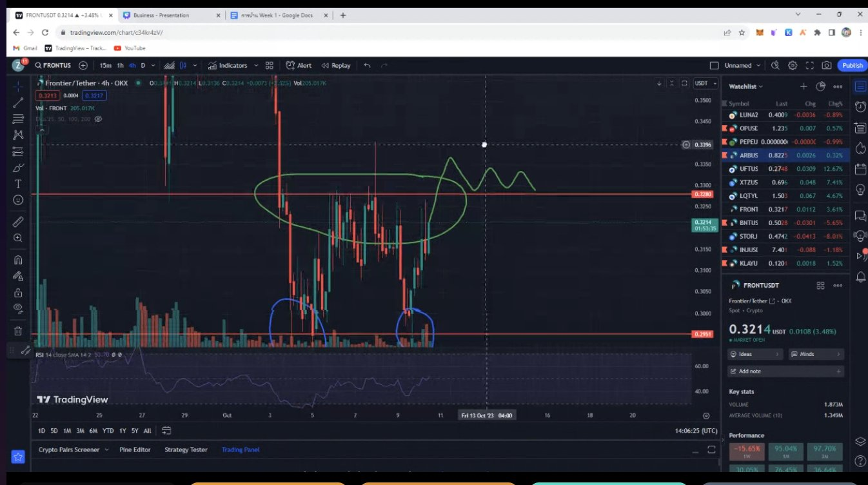The width and height of the screenshot is (868, 485).
Task: Open the Ideas section expander
Action: (x=755, y=354)
